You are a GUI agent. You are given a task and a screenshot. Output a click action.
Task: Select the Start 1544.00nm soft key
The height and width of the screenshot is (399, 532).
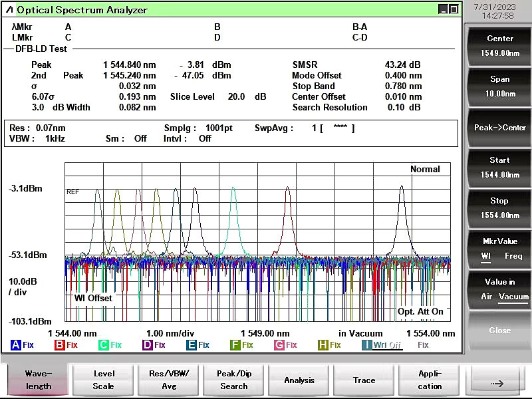(x=500, y=168)
